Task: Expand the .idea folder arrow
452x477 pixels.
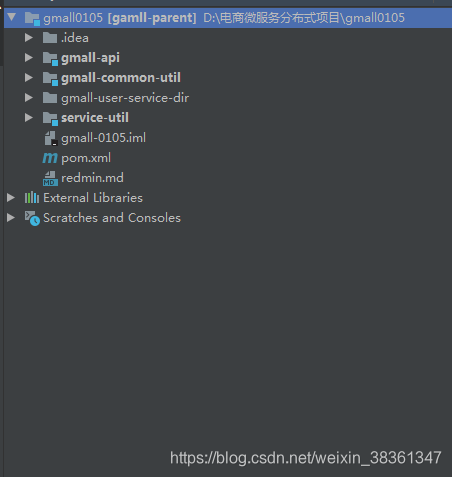Action: 29,38
